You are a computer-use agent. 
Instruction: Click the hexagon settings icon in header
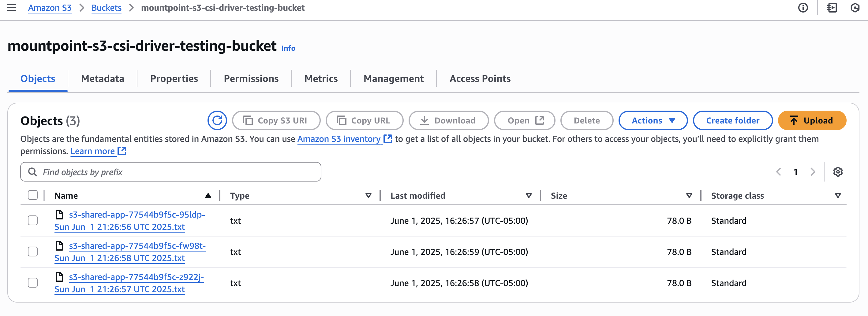point(855,8)
